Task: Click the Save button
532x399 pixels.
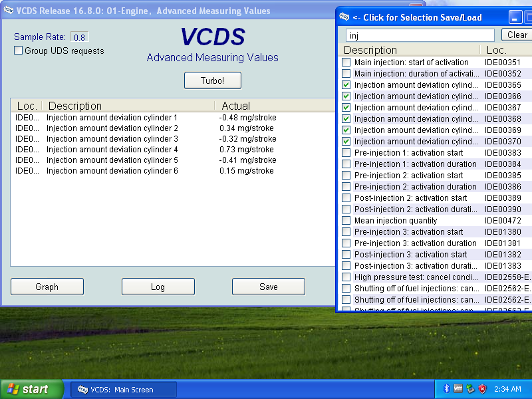Action: pyautogui.click(x=269, y=287)
